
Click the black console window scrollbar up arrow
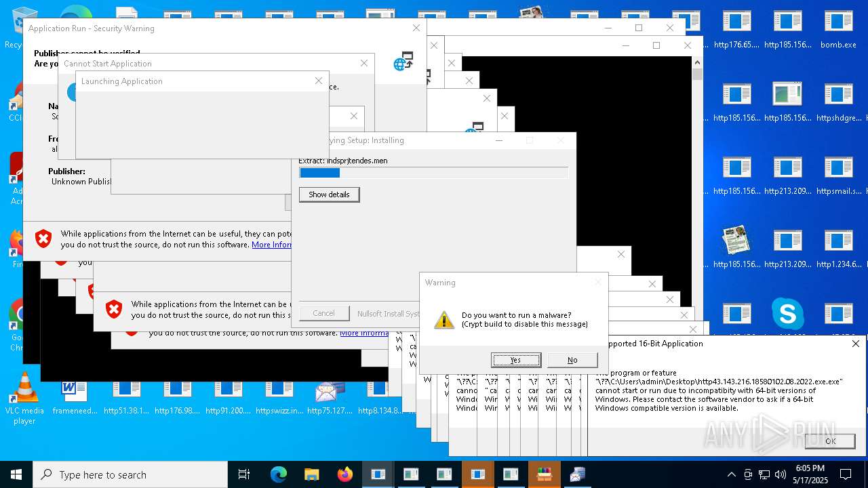coord(697,62)
